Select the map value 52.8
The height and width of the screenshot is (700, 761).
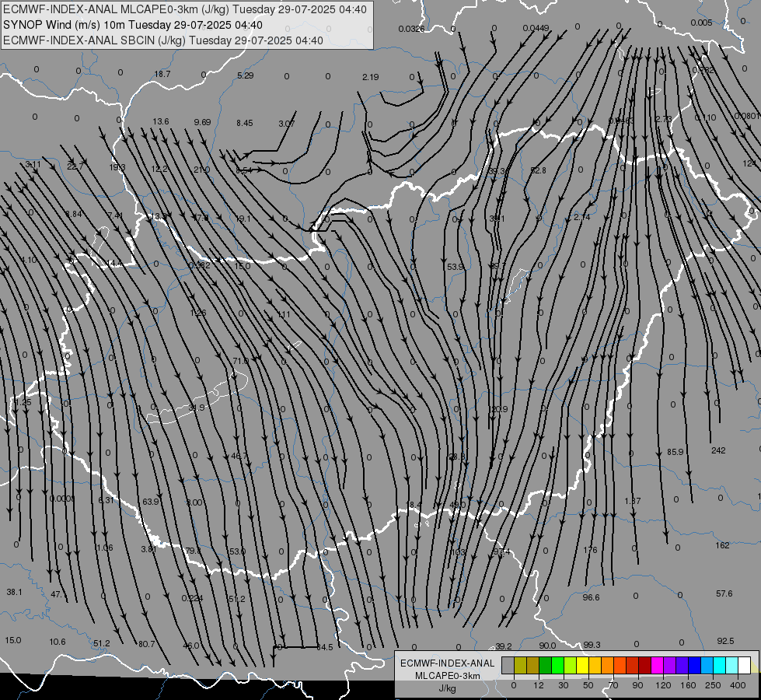click(538, 170)
